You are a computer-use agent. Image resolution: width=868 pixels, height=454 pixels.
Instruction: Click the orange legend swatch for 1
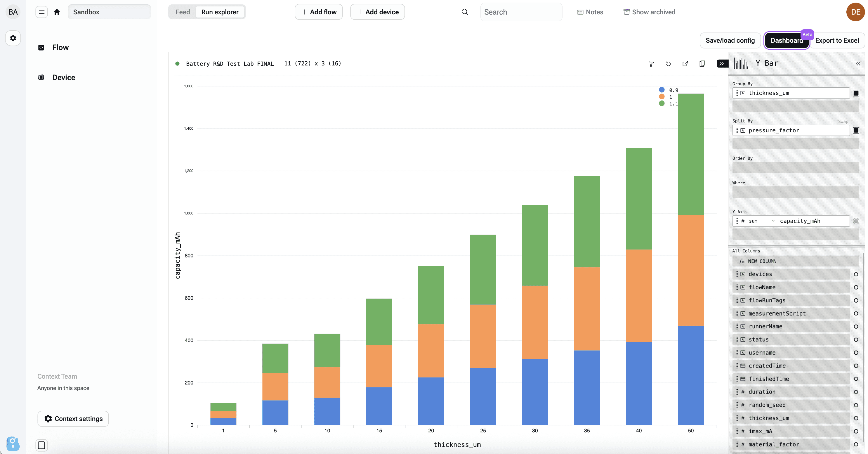(662, 97)
